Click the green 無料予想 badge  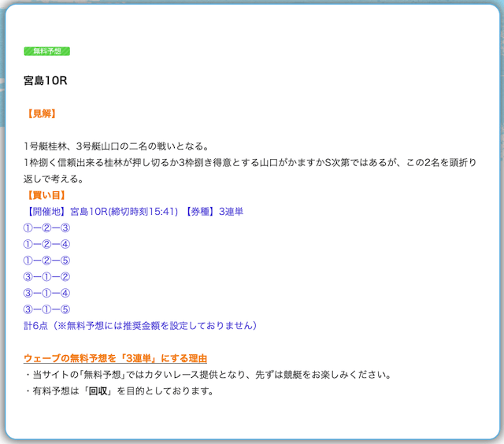tap(47, 51)
